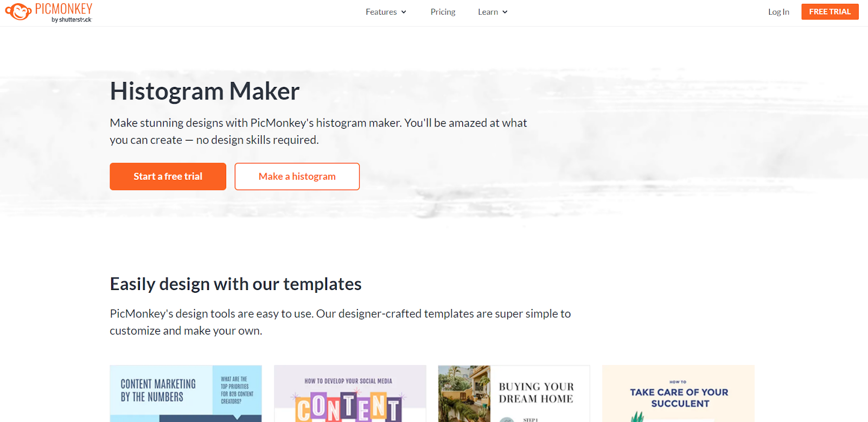Open the Social Media Content template
This screenshot has width=868, height=422.
point(350,394)
